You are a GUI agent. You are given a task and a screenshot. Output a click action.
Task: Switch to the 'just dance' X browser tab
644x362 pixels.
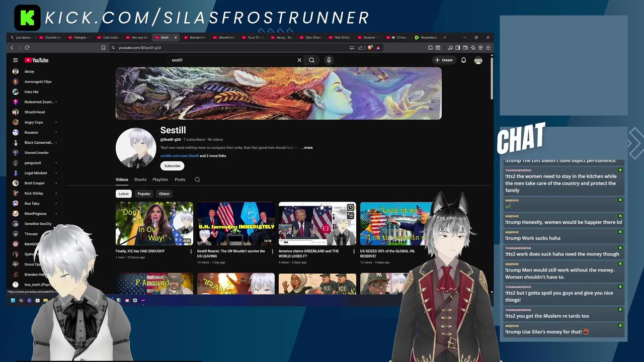pos(22,37)
